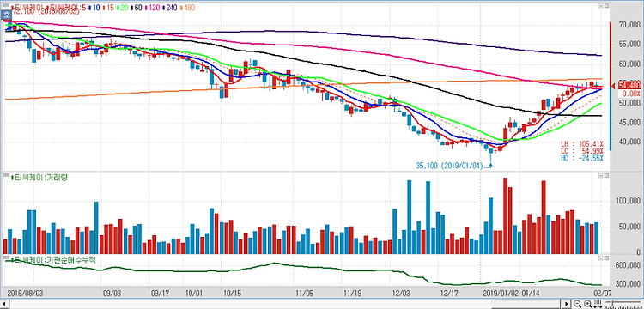This screenshot has height=309, width=644.
Task: Click the low marker '35,100 (2019/01/04)'
Action: pos(449,166)
